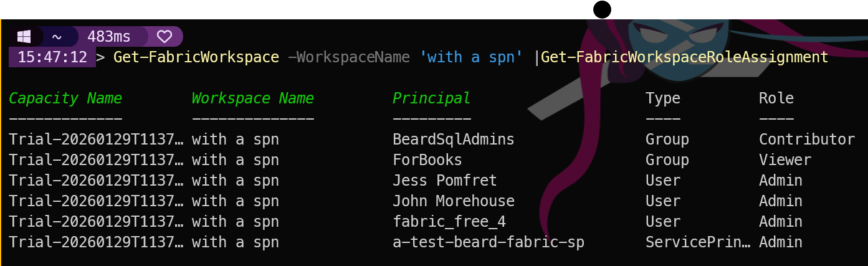Image resolution: width=868 pixels, height=266 pixels.
Task: Click the Principal column header
Action: pyautogui.click(x=432, y=98)
